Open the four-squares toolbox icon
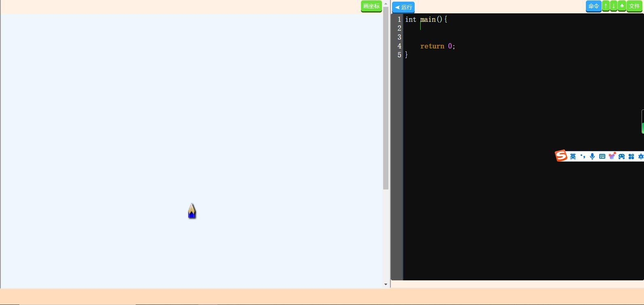This screenshot has height=305, width=644. tap(631, 156)
